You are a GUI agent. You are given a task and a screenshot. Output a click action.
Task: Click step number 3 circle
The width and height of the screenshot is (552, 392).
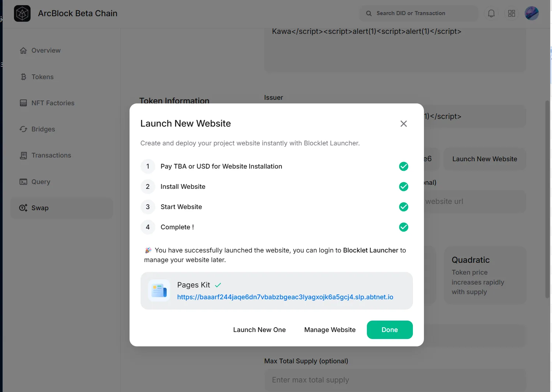click(x=148, y=207)
